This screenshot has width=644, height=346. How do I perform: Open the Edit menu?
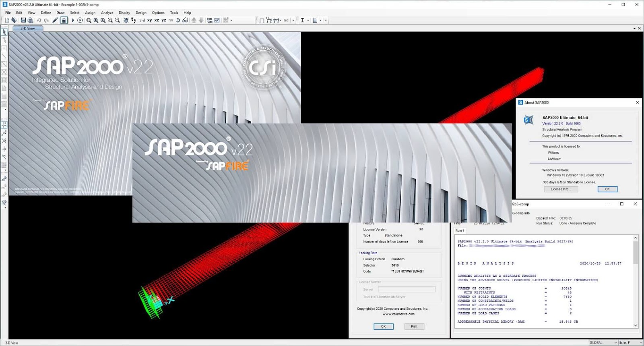point(19,12)
